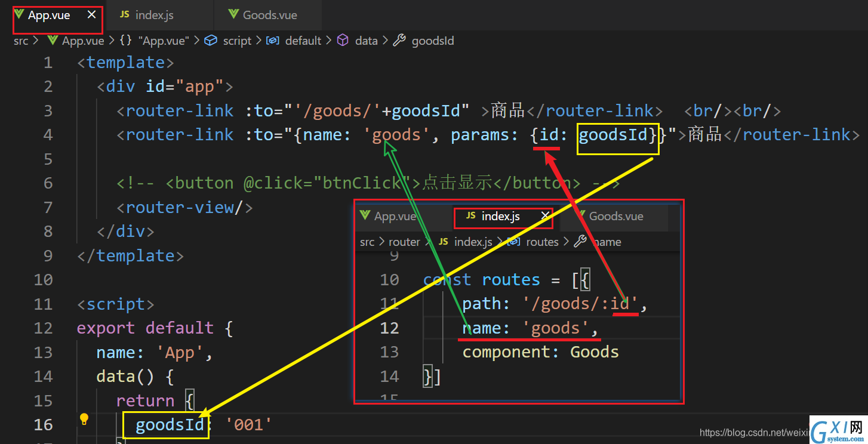868x444 pixels.
Task: Click the <script> tag on line 11
Action: [x=116, y=304]
